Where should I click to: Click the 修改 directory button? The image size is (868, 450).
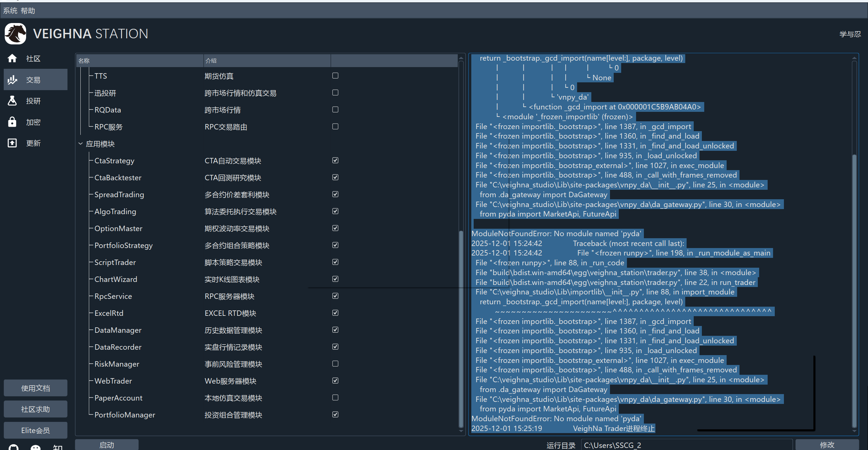tap(827, 445)
